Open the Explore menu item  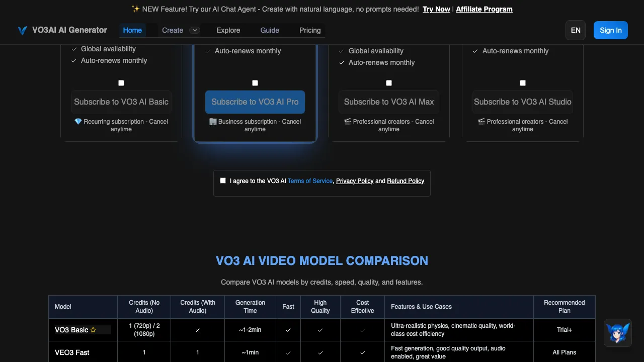coord(228,30)
